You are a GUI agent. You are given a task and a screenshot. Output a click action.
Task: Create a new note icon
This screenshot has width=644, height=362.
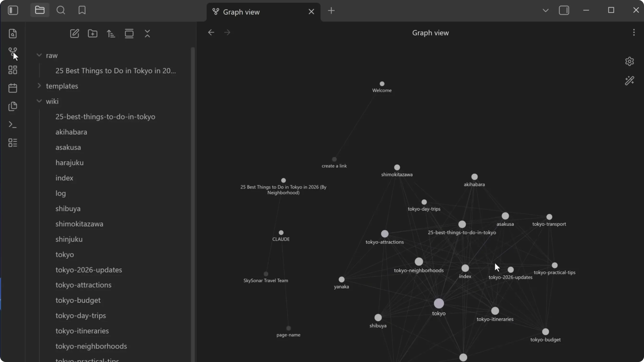pos(75,34)
